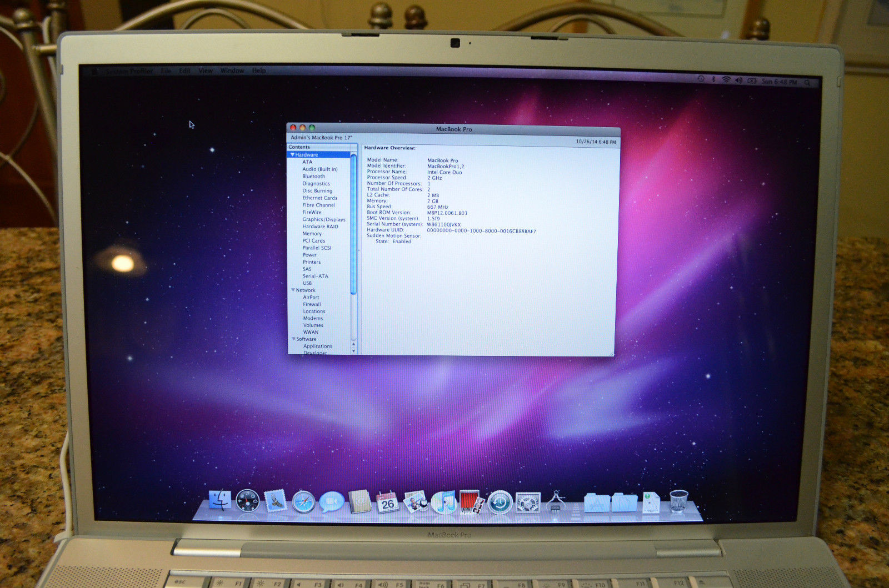Click the blue sidebar scrollbar thumb

tap(353, 224)
